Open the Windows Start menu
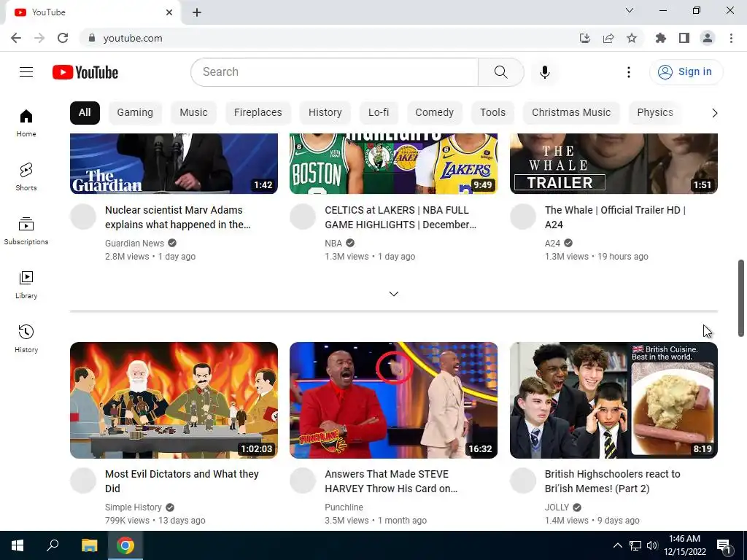Viewport: 747px width, 560px height. click(x=18, y=545)
